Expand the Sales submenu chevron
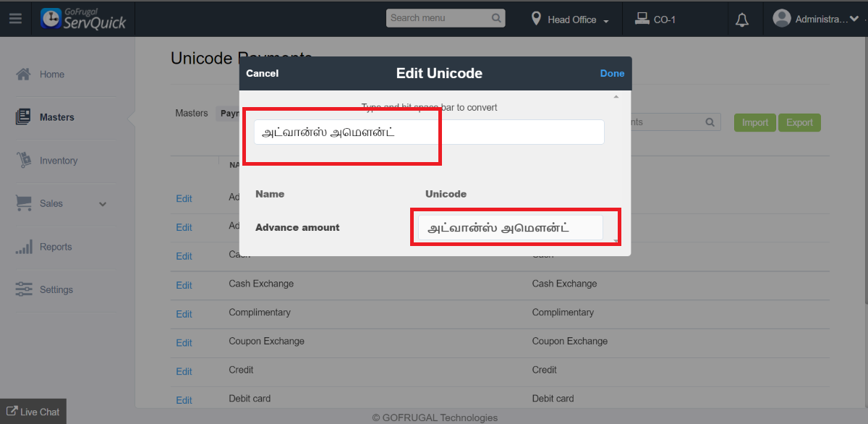This screenshot has width=868, height=424. click(103, 204)
